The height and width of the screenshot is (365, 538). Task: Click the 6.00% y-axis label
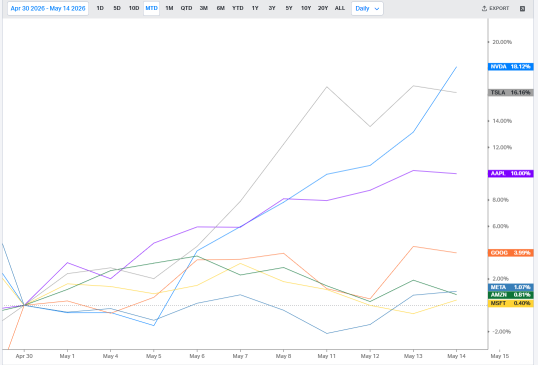pyautogui.click(x=501, y=226)
